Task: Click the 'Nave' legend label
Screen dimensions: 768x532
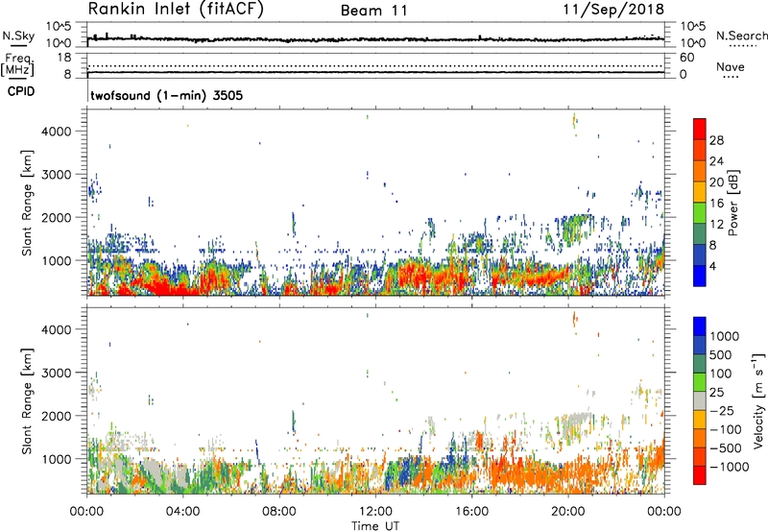Action: pos(731,67)
